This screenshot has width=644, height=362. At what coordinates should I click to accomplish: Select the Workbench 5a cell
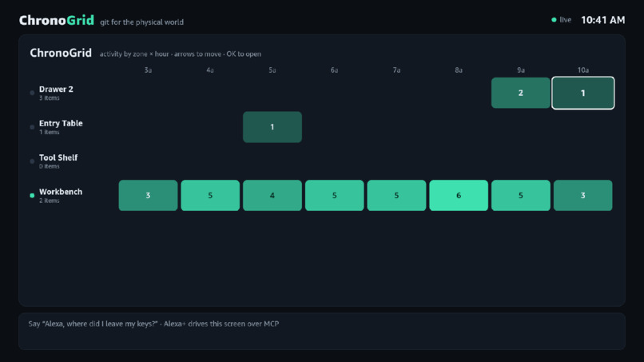(x=272, y=196)
